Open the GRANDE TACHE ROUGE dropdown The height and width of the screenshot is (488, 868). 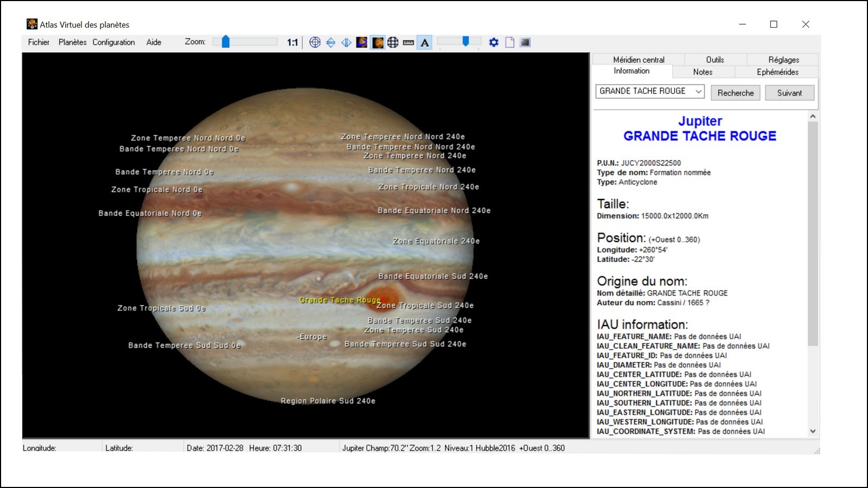[698, 92]
